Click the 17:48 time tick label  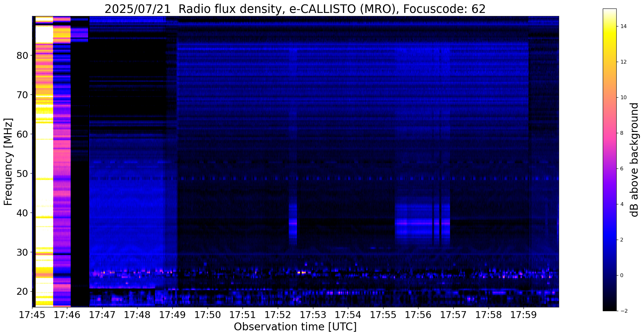(137, 315)
